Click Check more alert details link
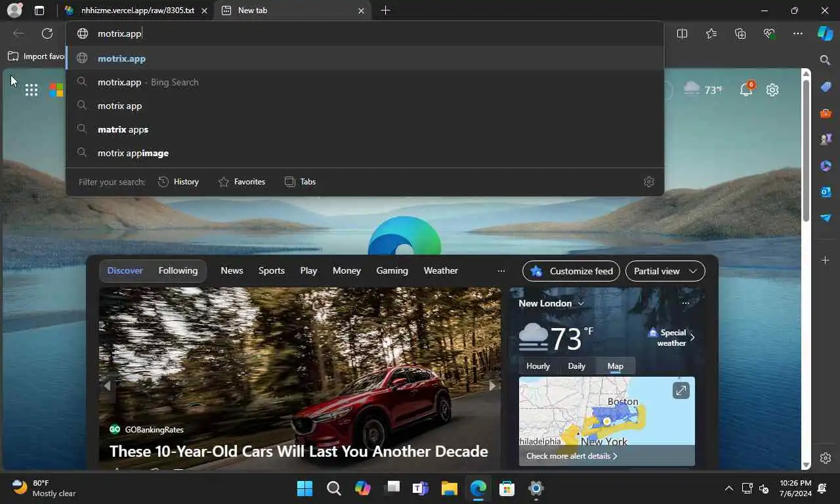 (572, 456)
